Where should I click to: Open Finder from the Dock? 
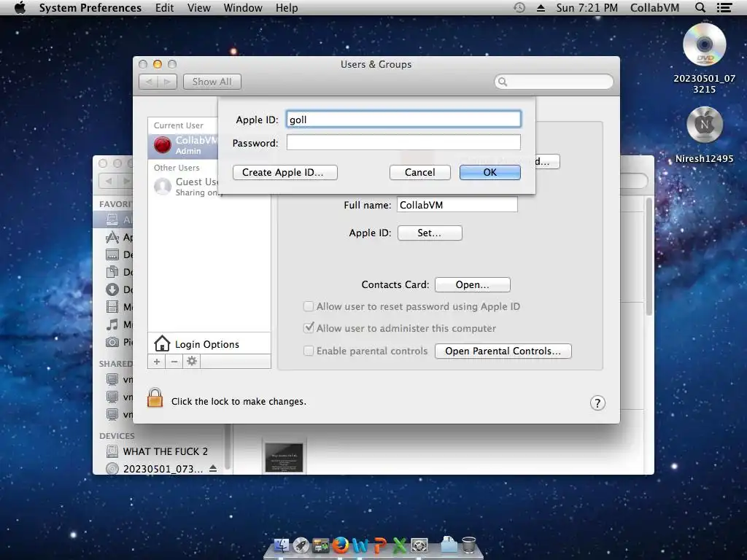282,545
